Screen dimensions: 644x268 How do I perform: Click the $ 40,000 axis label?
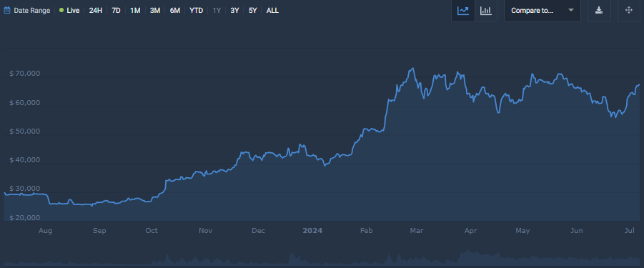(25, 160)
